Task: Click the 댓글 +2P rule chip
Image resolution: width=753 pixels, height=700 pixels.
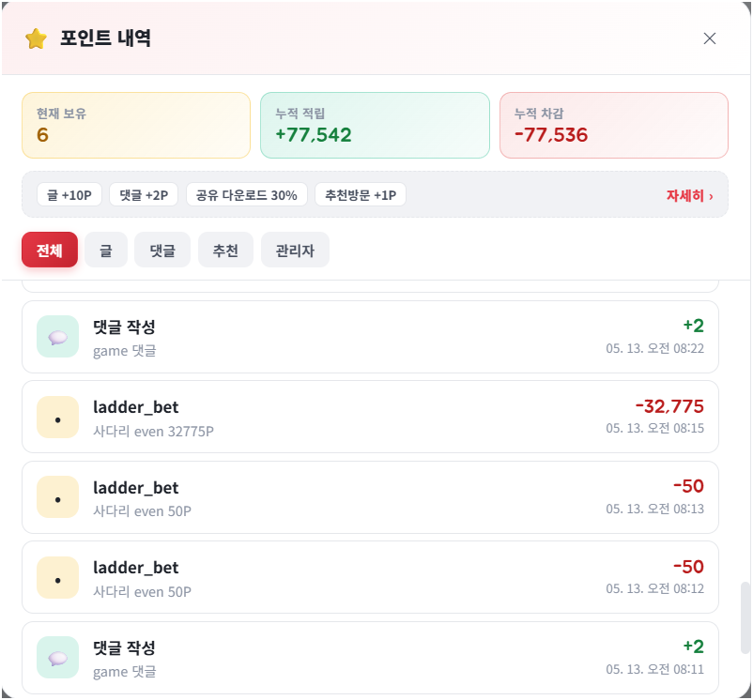Action: 144,195
